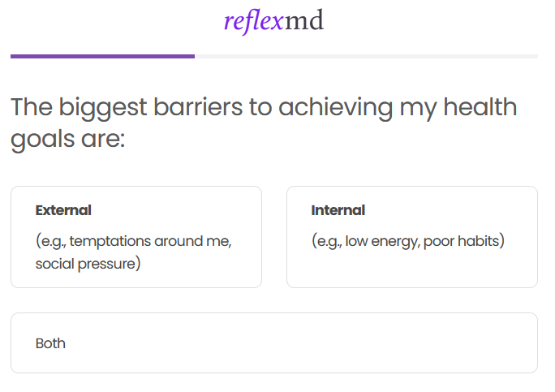Click the 'low energy, poor habits' description
555x392 pixels.
click(408, 241)
